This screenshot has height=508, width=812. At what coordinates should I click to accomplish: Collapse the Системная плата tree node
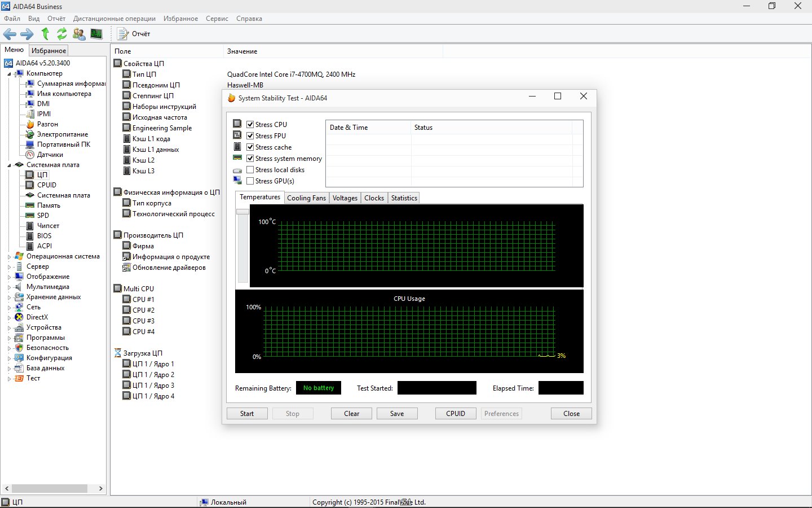click(9, 165)
